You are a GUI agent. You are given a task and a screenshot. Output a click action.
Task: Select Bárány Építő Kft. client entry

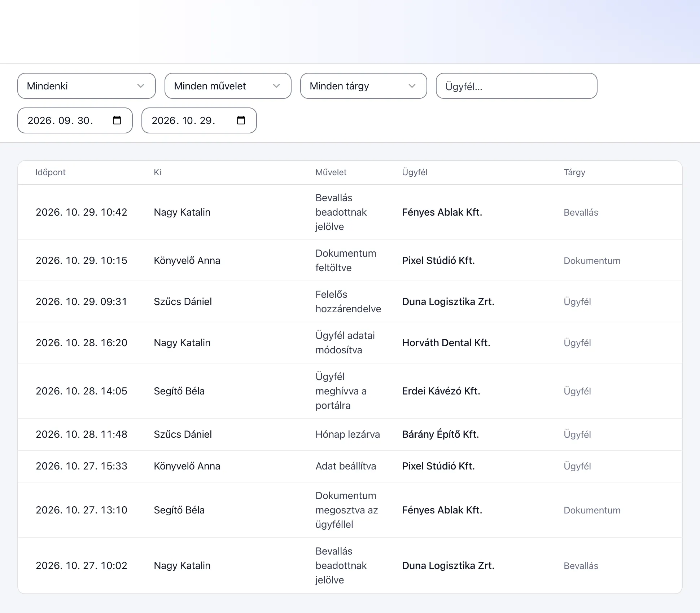tap(441, 434)
